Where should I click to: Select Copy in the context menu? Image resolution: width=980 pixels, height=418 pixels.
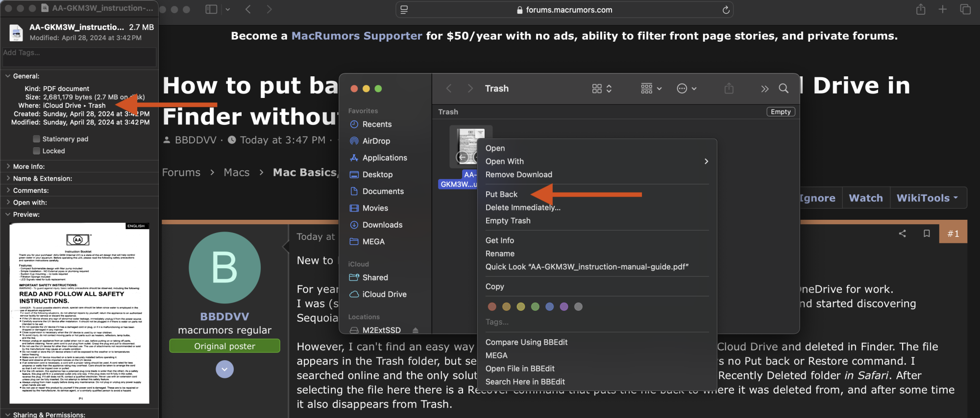(494, 287)
